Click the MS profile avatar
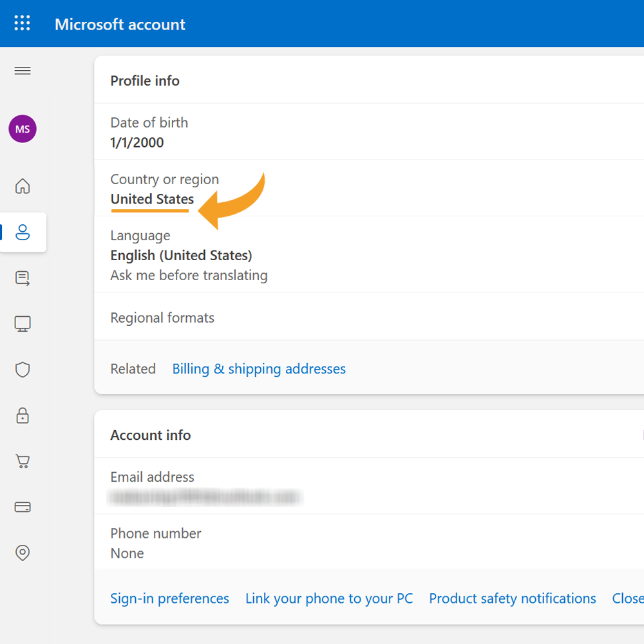Viewport: 644px width, 644px height. tap(23, 129)
